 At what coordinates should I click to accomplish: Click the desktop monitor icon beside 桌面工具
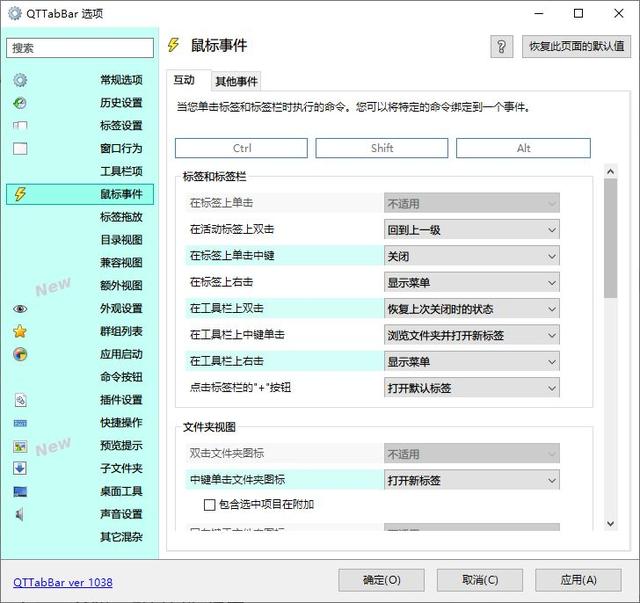20,492
